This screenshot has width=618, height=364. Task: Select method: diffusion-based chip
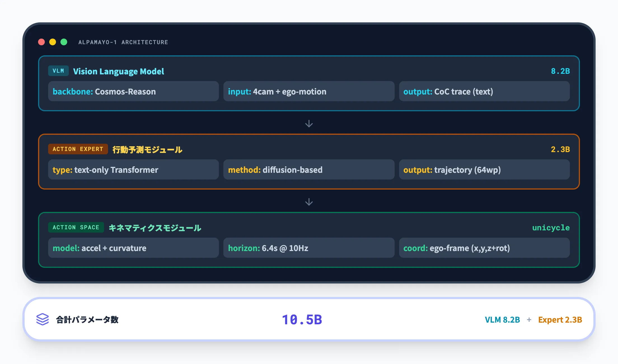309,170
